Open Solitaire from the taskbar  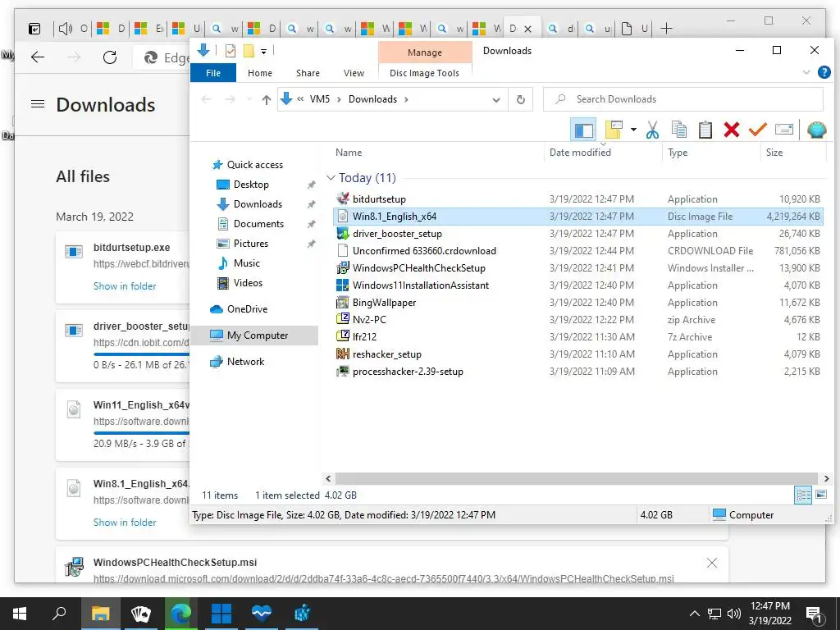click(x=140, y=614)
